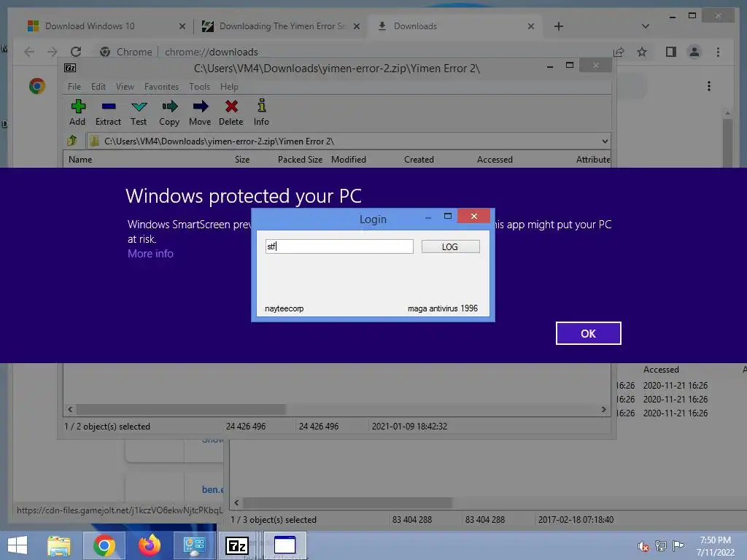Image resolution: width=747 pixels, height=560 pixels.
Task: Open the Help menu in 7-Zip
Action: tap(229, 87)
